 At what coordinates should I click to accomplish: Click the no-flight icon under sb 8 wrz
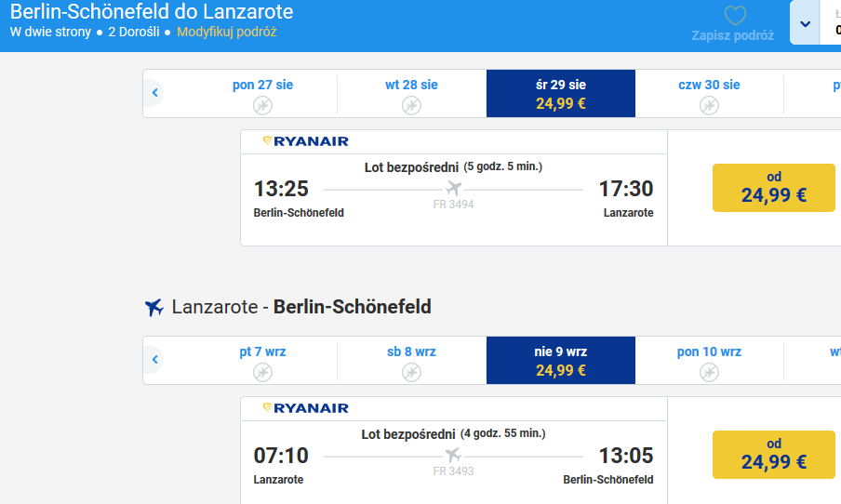411,372
